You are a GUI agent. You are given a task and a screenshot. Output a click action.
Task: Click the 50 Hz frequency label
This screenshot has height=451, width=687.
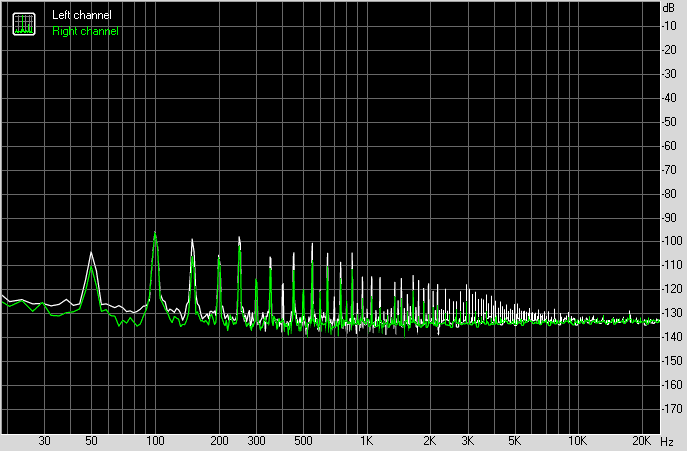[91, 441]
